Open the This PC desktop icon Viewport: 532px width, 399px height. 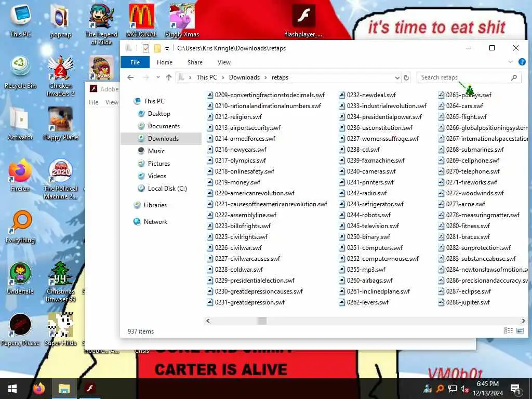pos(20,20)
